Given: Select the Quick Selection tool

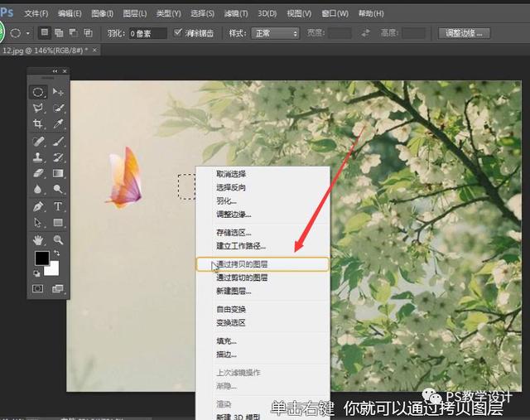Looking at the screenshot, I should click(58, 109).
